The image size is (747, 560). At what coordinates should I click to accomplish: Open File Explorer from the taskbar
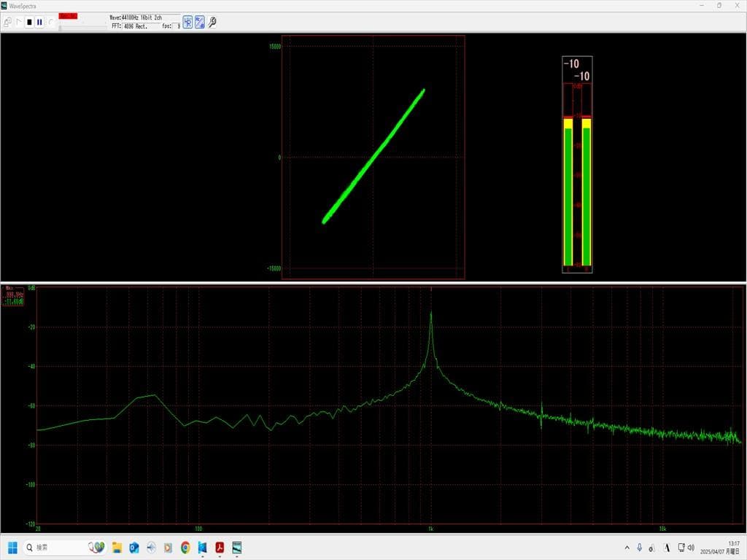coord(117,547)
